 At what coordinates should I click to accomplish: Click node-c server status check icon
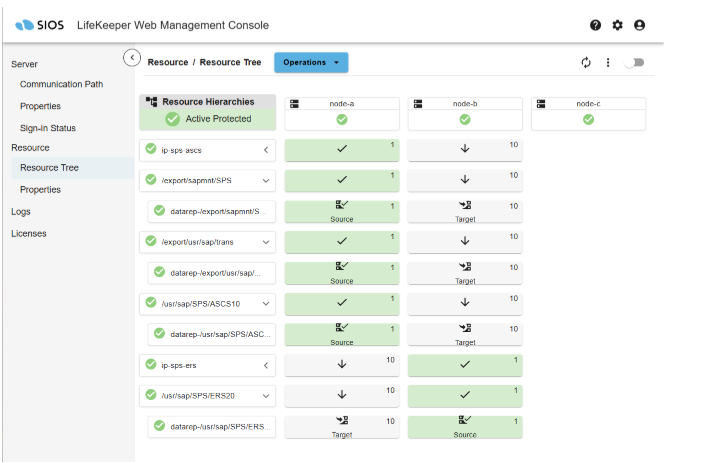[588, 119]
